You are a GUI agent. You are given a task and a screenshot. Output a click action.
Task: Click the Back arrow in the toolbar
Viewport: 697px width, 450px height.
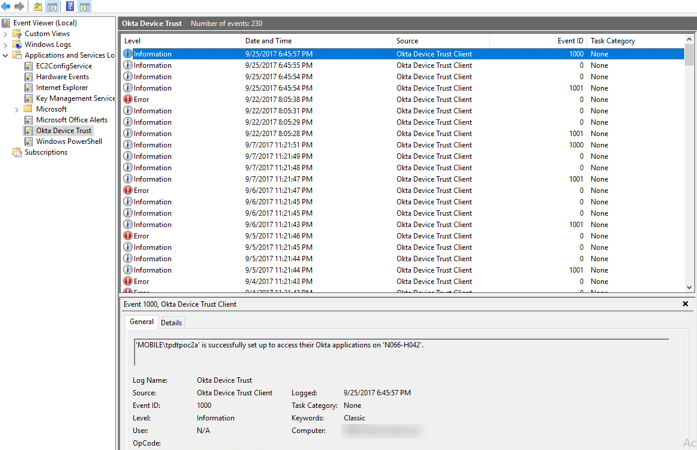(6, 7)
